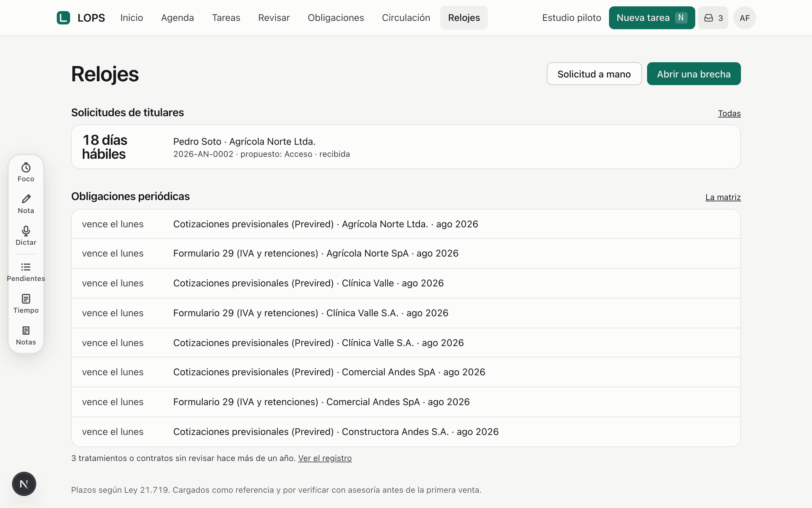Create a Nueva tarea
The width and height of the screenshot is (812, 508).
click(652, 18)
